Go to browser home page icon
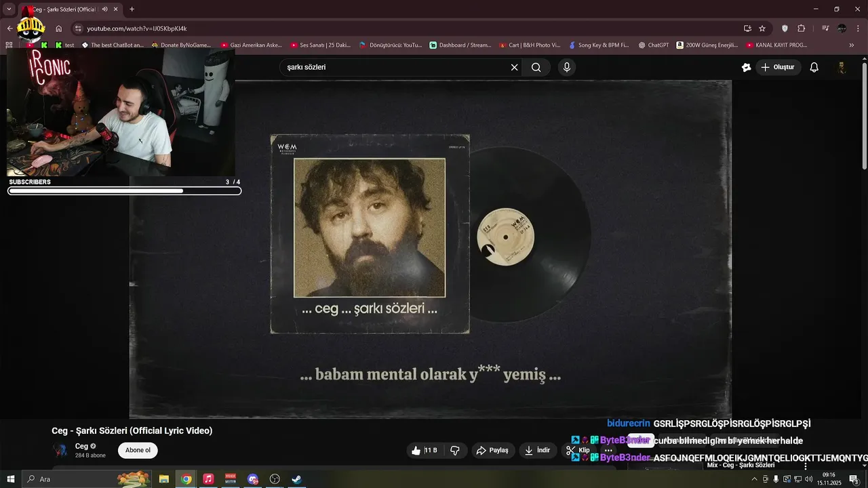868x488 pixels. coord(59,28)
